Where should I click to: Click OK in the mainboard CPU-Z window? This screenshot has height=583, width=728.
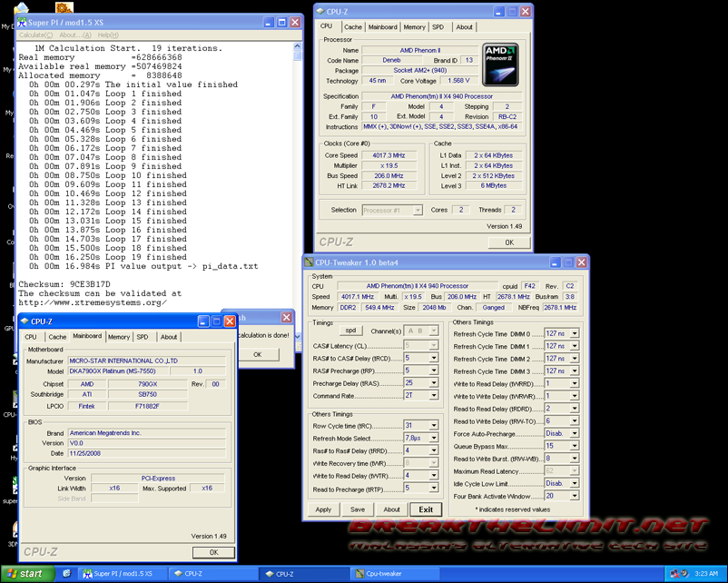(x=213, y=552)
